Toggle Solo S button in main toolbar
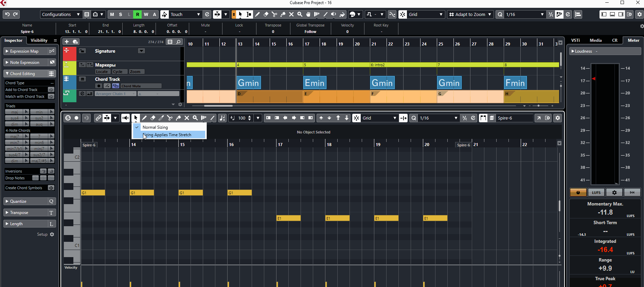 pos(121,14)
